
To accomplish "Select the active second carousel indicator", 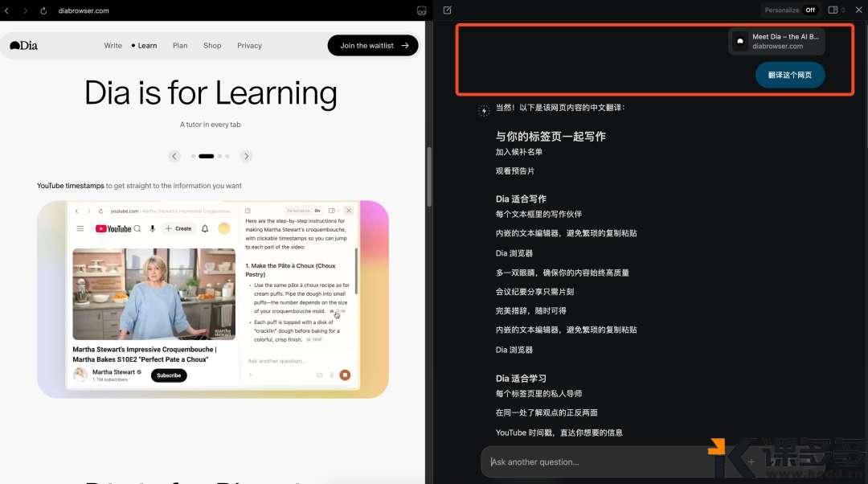I will (x=207, y=156).
